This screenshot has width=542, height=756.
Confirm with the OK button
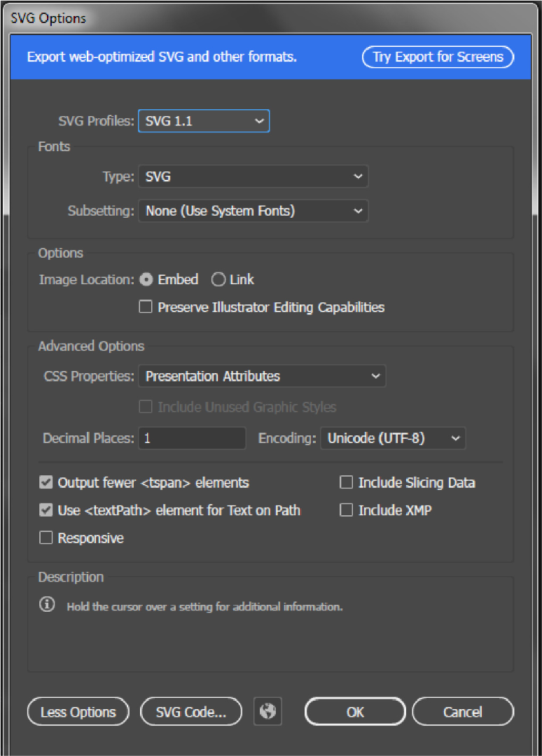(x=355, y=712)
